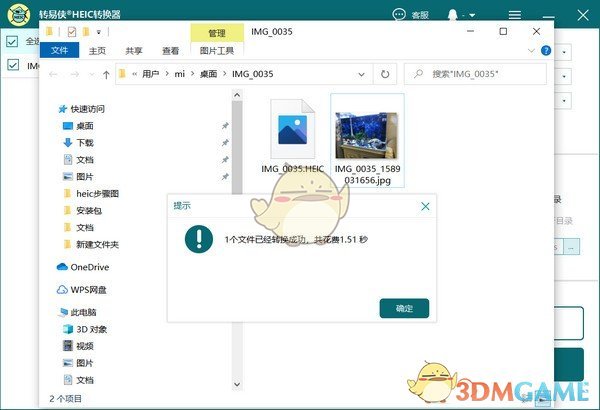Click the navigation pane scroll down arrow
This screenshot has width=600, height=410.
point(237,384)
